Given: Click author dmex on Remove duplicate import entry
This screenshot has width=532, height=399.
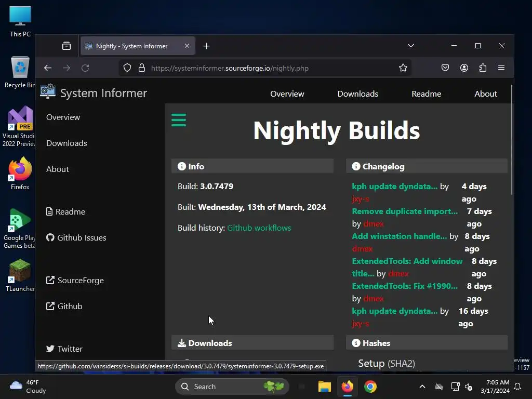Looking at the screenshot, I should pyautogui.click(x=374, y=224).
